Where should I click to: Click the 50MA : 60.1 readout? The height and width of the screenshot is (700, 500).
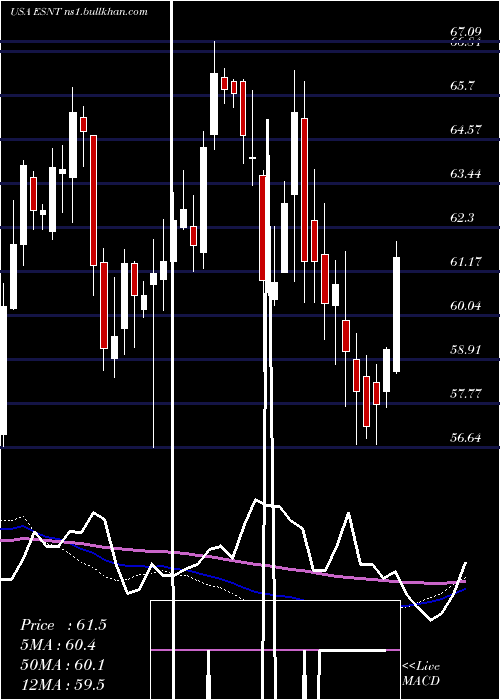coord(63,665)
